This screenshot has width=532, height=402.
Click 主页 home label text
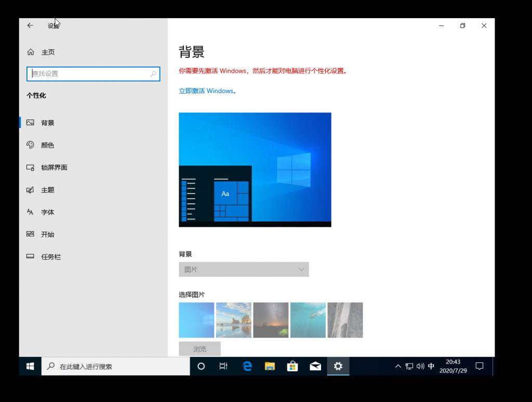[x=48, y=53]
